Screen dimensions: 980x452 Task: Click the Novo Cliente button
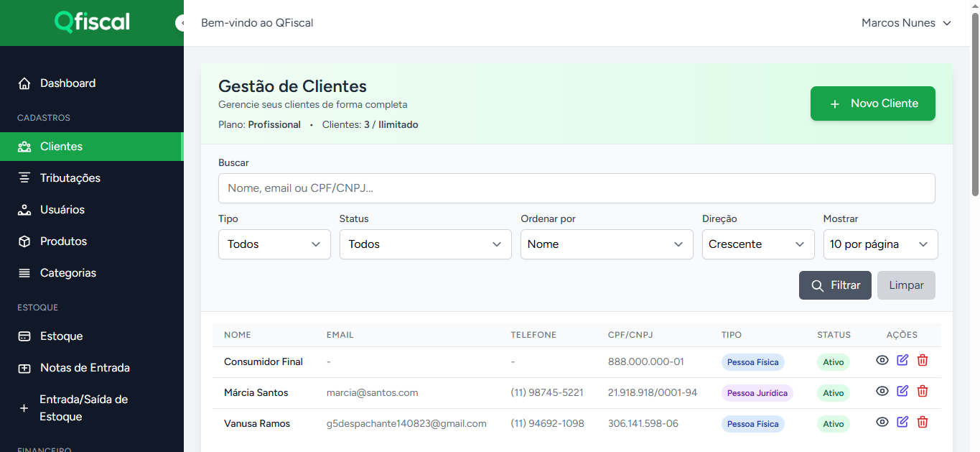[872, 103]
